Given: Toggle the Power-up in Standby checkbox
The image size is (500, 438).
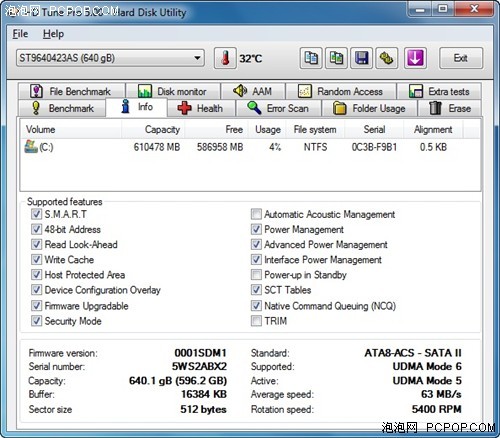Looking at the screenshot, I should pyautogui.click(x=256, y=275).
